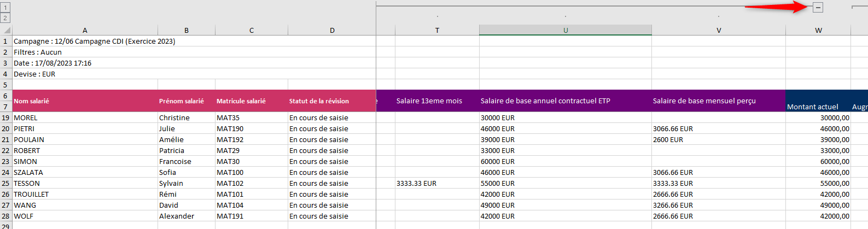868x229 pixels.
Task: Click campaign title cell A1
Action: pyautogui.click(x=94, y=41)
